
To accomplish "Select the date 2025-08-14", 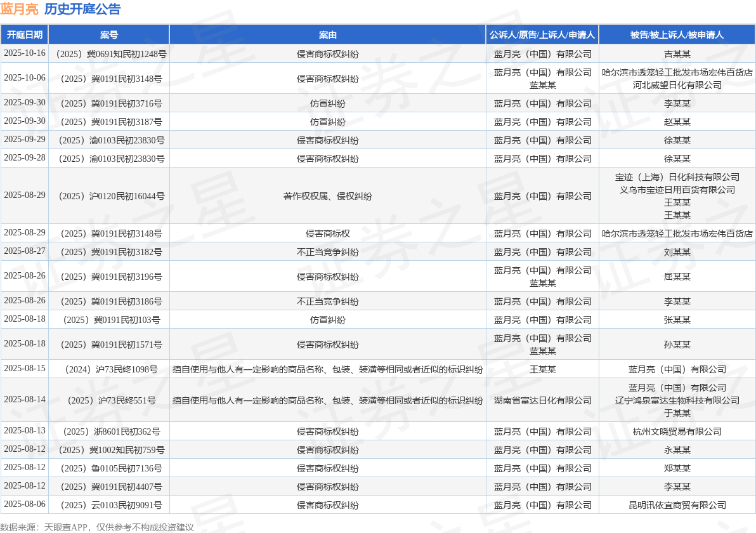I will pyautogui.click(x=25, y=399).
